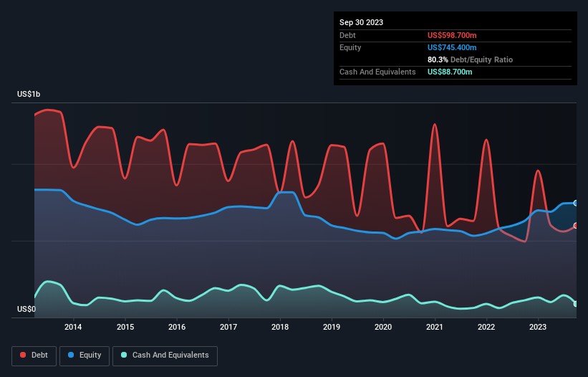Click the Debt row label in tooltip
The width and height of the screenshot is (588, 377).
click(x=347, y=35)
